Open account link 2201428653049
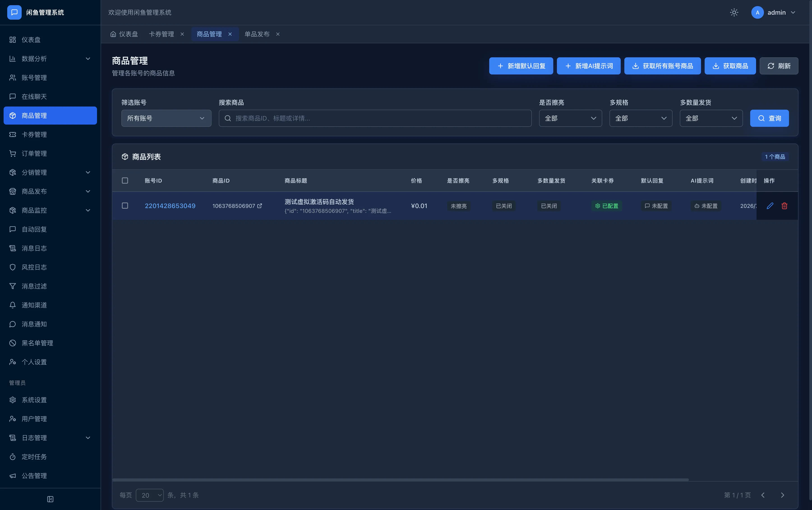This screenshot has width=812, height=510. 170,206
